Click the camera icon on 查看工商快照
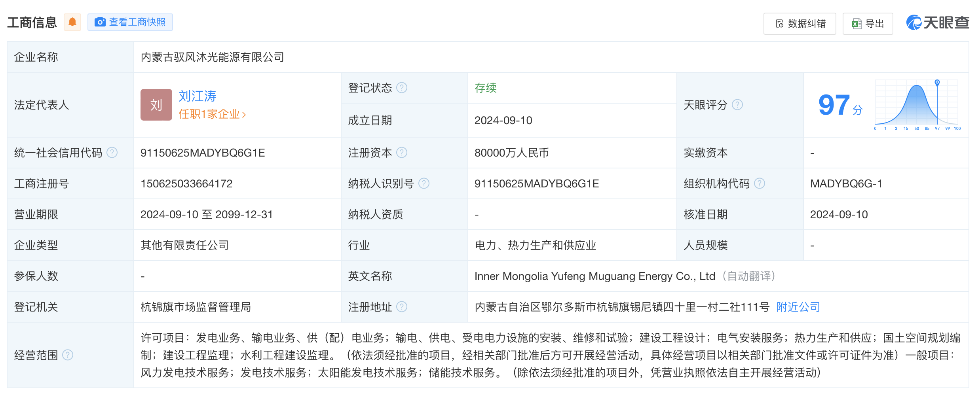This screenshot has width=980, height=393. click(101, 22)
